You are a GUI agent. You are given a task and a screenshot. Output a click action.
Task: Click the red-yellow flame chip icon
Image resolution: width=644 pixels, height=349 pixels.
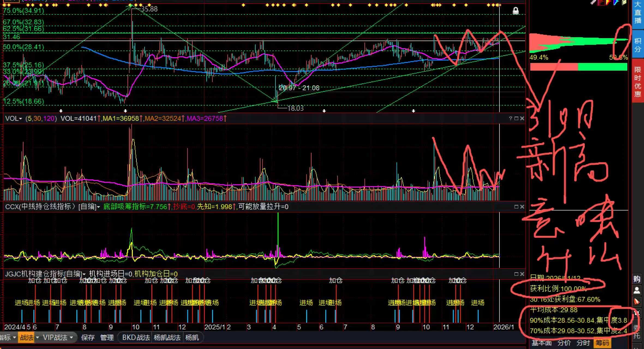pyautogui.click(x=608, y=2)
